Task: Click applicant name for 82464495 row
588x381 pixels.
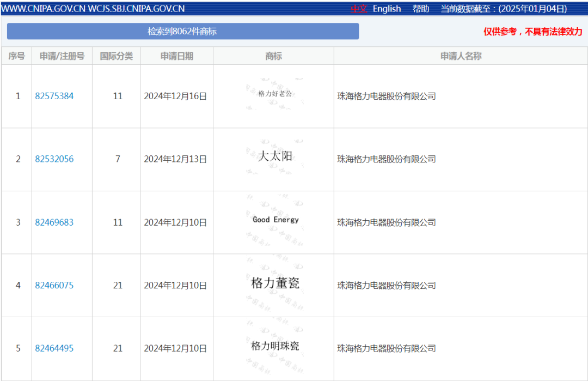Action: [x=386, y=349]
